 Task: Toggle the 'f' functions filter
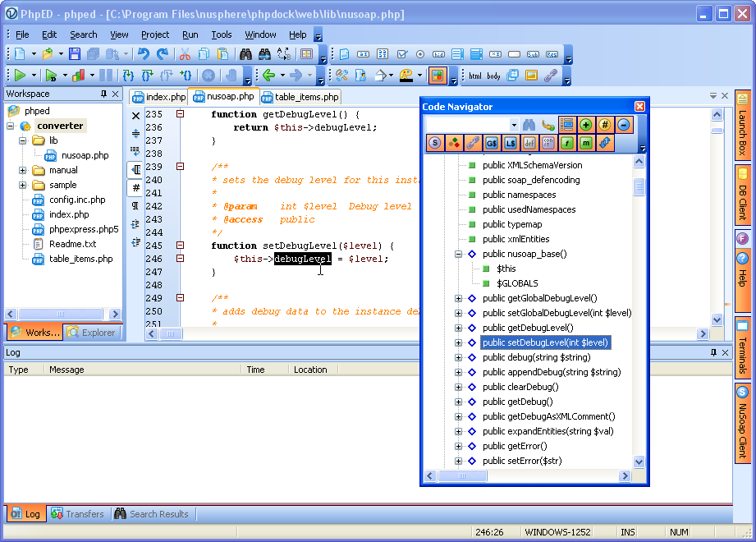(567, 143)
